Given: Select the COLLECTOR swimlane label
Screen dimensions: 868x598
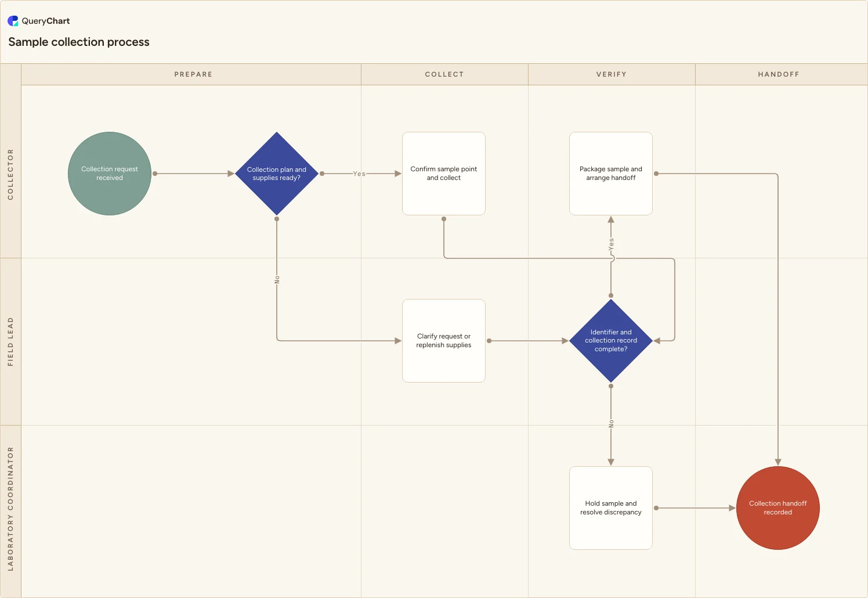Looking at the screenshot, I should click(10, 174).
